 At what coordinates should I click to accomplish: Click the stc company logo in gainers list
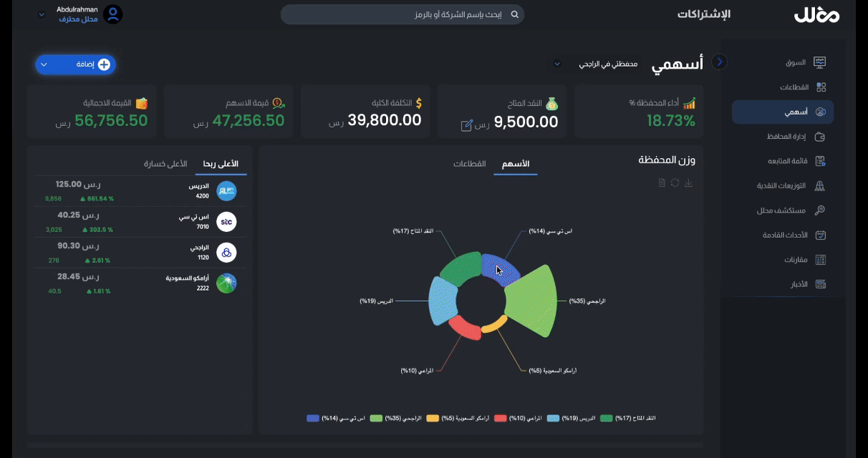(226, 222)
